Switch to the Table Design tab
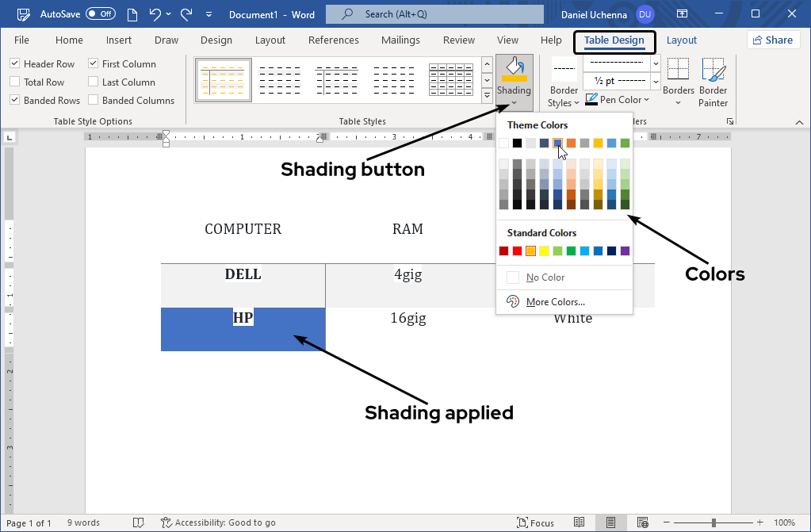The width and height of the screenshot is (811, 532). click(x=614, y=40)
